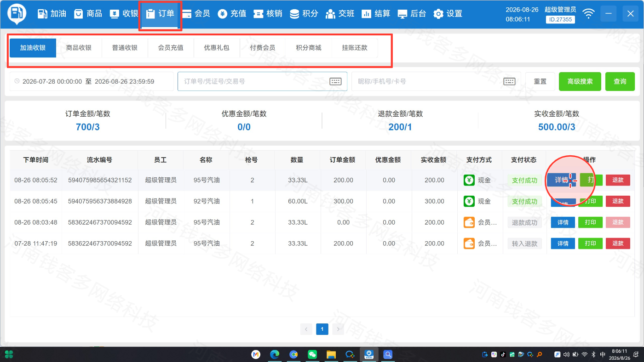The image size is (644, 362).
Task: Open 详情 for the 08-26 08:03:48 order
Action: (x=563, y=222)
